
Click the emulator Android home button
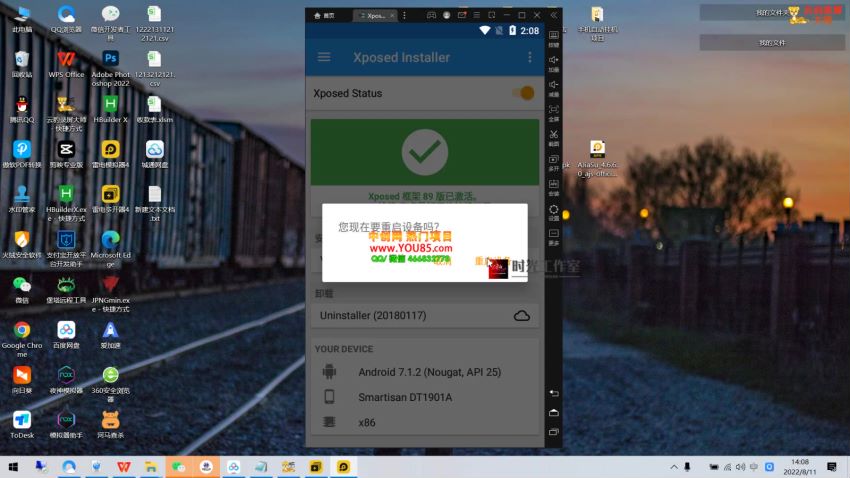point(553,412)
